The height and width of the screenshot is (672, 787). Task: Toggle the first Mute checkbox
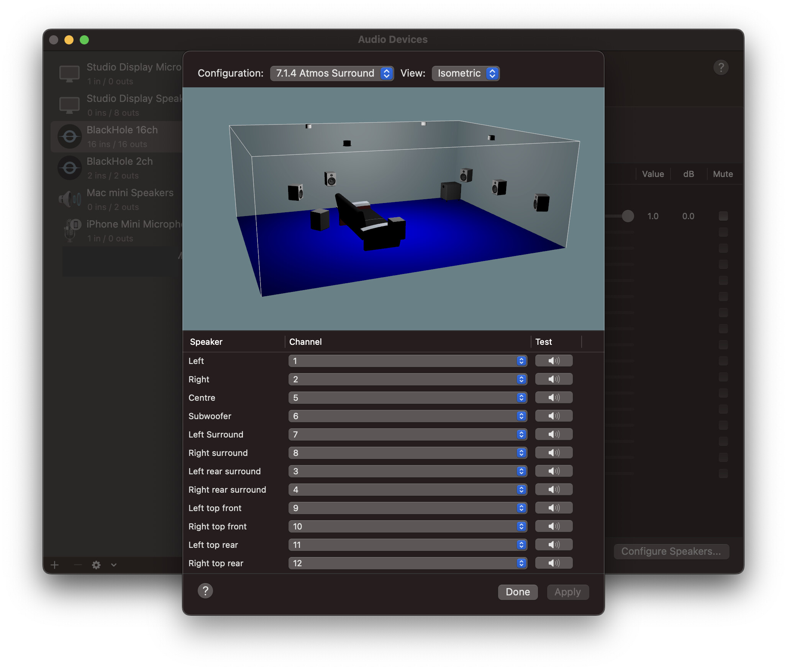pos(723,216)
